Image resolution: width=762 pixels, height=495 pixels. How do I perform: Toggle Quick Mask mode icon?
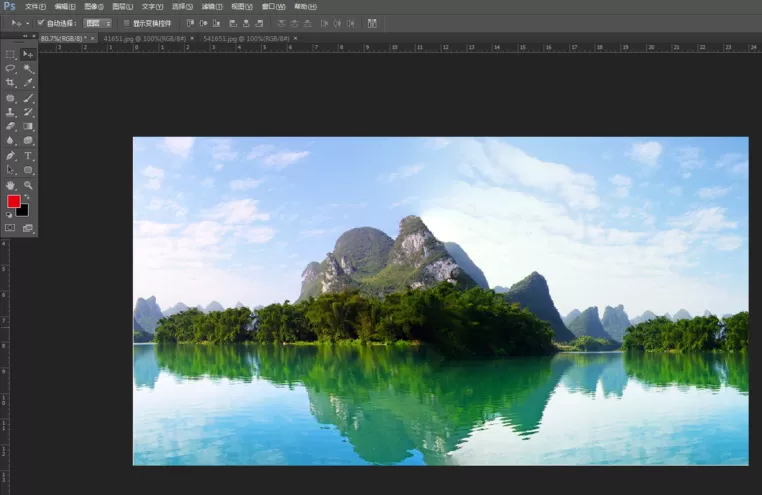pyautogui.click(x=10, y=228)
